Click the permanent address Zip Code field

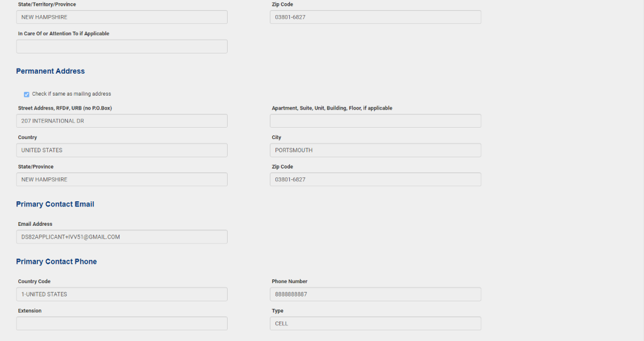pos(375,179)
